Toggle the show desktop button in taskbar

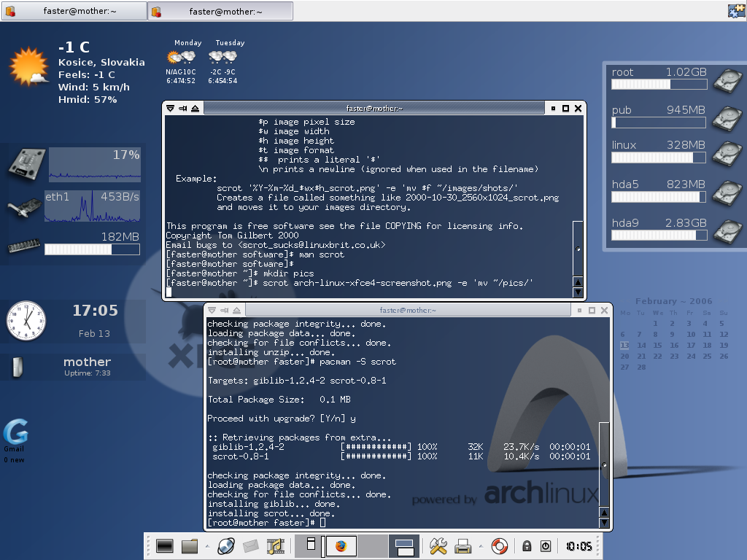404,545
